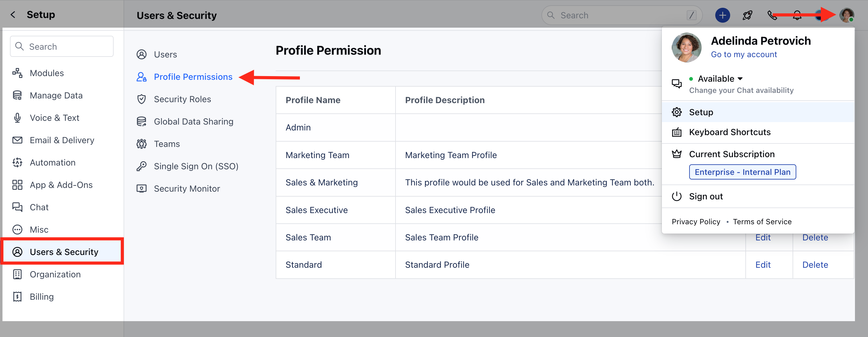The width and height of the screenshot is (868, 337).
Task: Click the Keyboard Shortcuts icon
Action: coord(676,132)
